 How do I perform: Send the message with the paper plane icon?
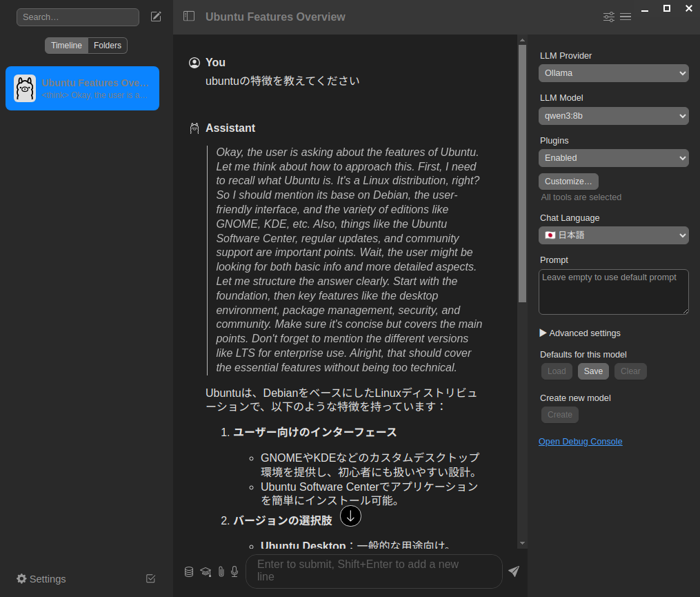(x=513, y=571)
